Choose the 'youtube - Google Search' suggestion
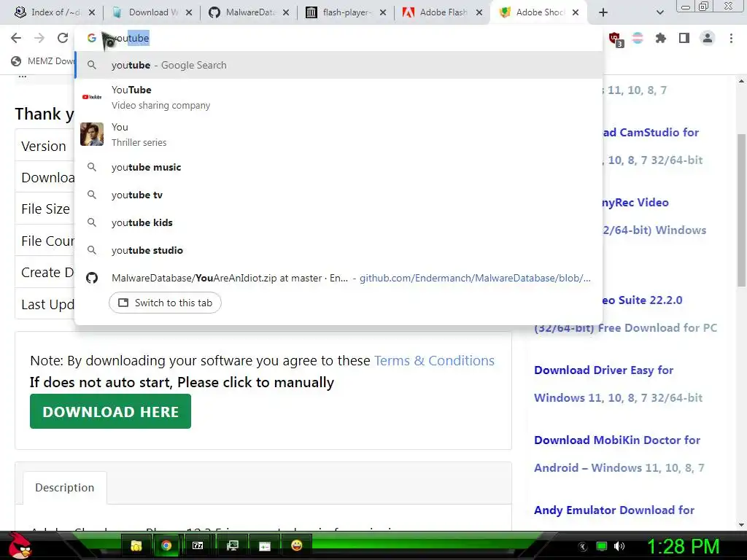Viewport: 747px width, 560px height. (338, 65)
